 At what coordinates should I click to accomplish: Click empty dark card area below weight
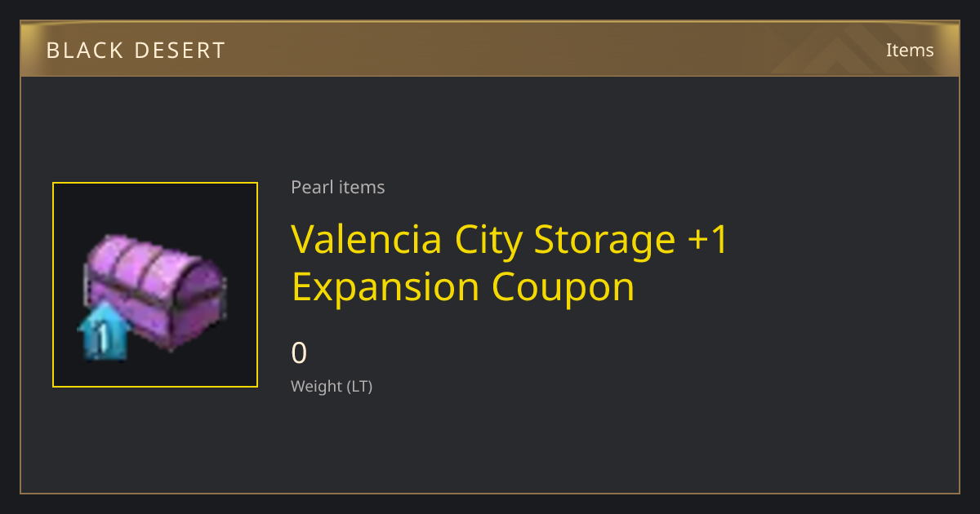[490, 445]
